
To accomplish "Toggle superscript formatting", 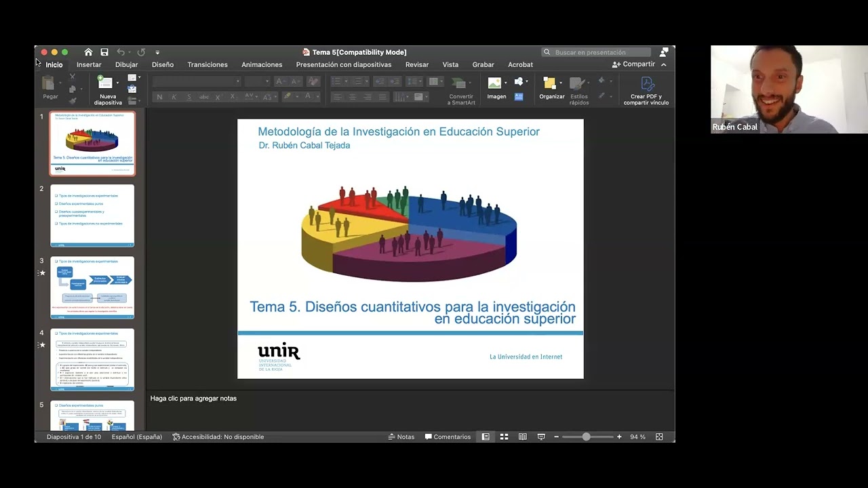I will (x=218, y=97).
